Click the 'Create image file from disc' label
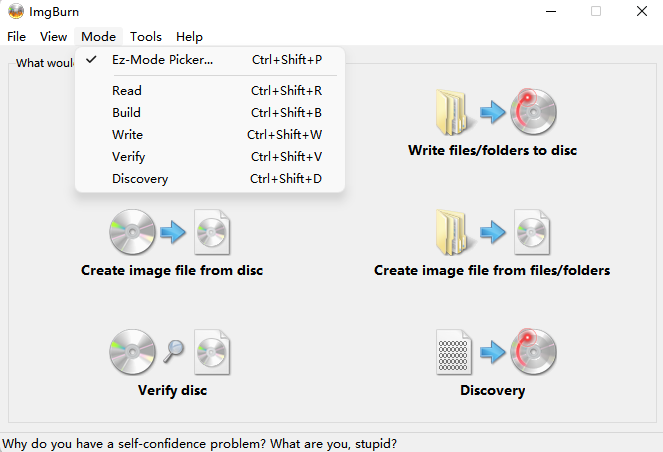Image resolution: width=663 pixels, height=452 pixels. (172, 270)
